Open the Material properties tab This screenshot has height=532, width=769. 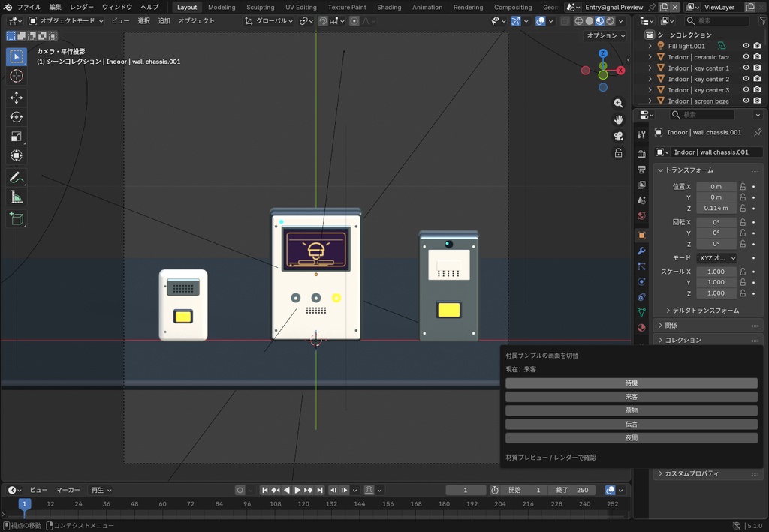641,328
